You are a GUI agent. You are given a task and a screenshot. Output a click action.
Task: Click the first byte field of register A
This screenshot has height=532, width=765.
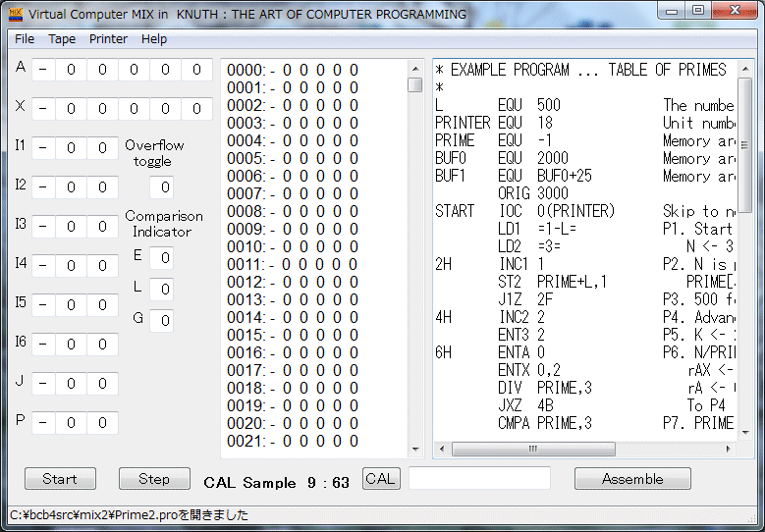tap(72, 70)
